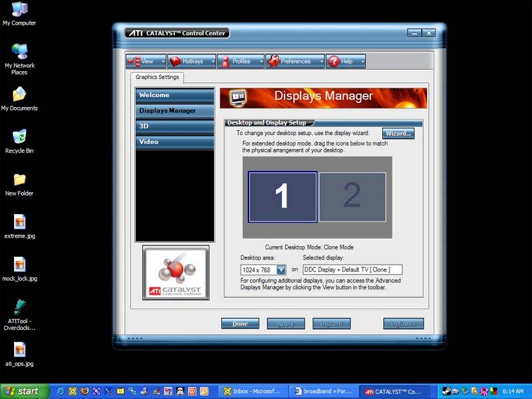This screenshot has width=532, height=399.
Task: Launch Internet Explorer from Quick Launch
Action: (61, 391)
